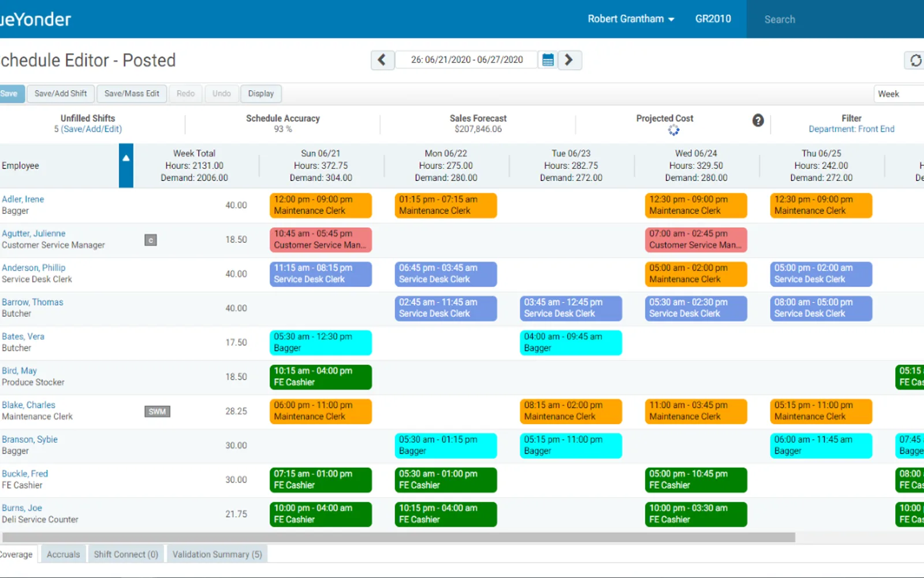Select Blake's Thursday 05:15 pm - 11:00 pm shift
Viewport: 924px width, 578px height.
click(x=821, y=411)
